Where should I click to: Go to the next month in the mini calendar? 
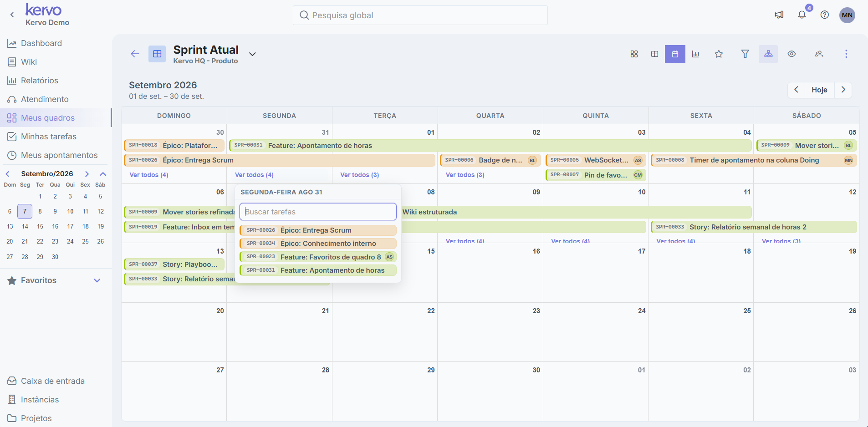click(x=87, y=174)
